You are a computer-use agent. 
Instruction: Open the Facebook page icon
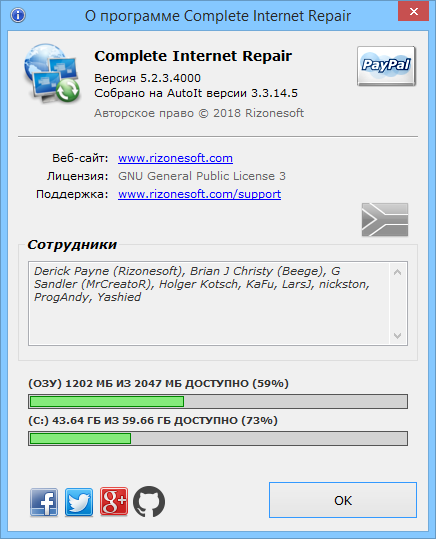click(44, 502)
